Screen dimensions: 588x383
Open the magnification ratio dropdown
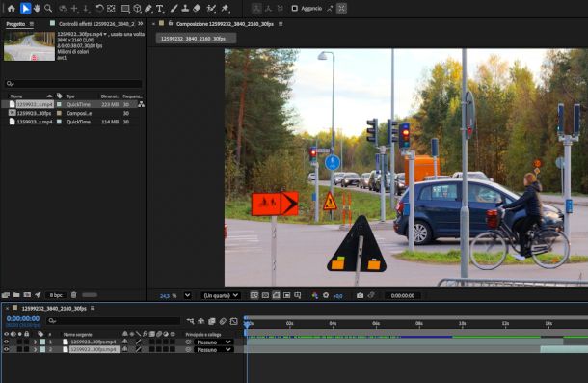coord(188,295)
